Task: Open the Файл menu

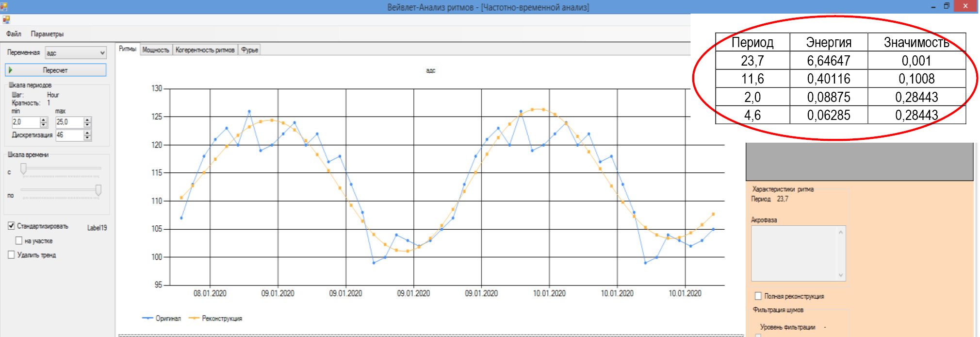Action: (x=14, y=34)
